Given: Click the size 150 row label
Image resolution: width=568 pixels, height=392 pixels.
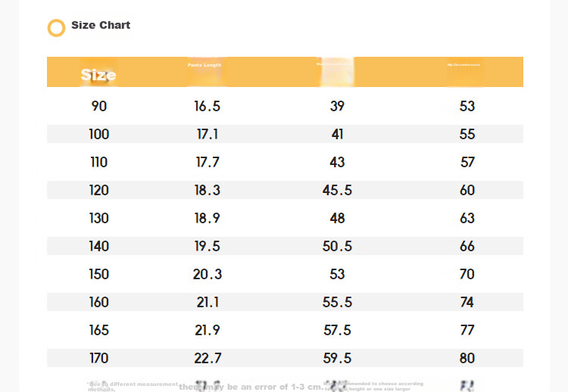Looking at the screenshot, I should coord(99,274).
